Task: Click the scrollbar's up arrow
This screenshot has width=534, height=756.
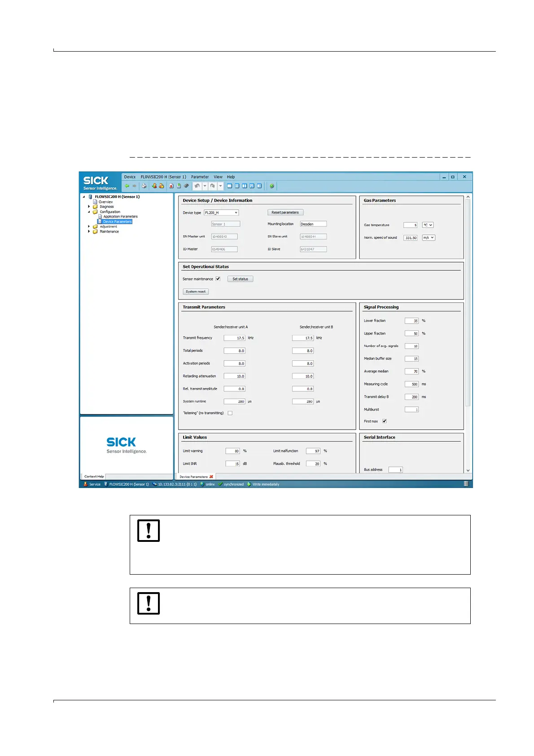Action: coord(468,197)
